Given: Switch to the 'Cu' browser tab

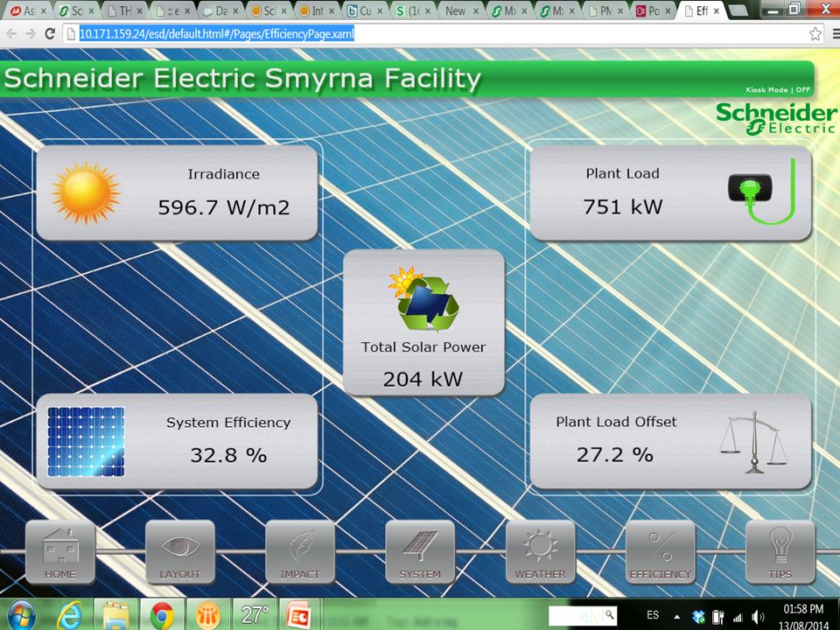Looking at the screenshot, I should (x=367, y=10).
